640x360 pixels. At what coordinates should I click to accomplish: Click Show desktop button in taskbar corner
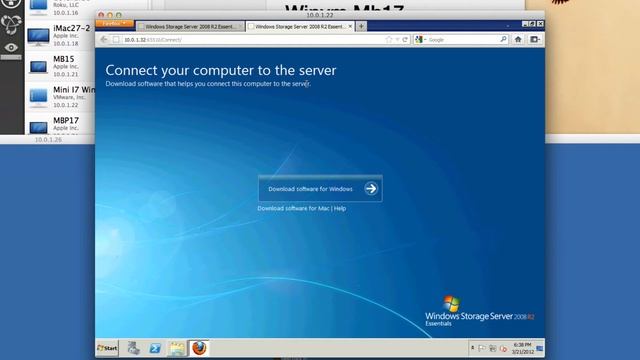(540, 348)
